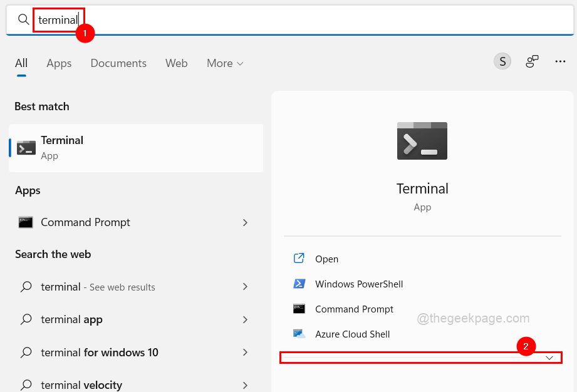Click the Windows PowerShell shield icon
The image size is (577, 392).
300,284
